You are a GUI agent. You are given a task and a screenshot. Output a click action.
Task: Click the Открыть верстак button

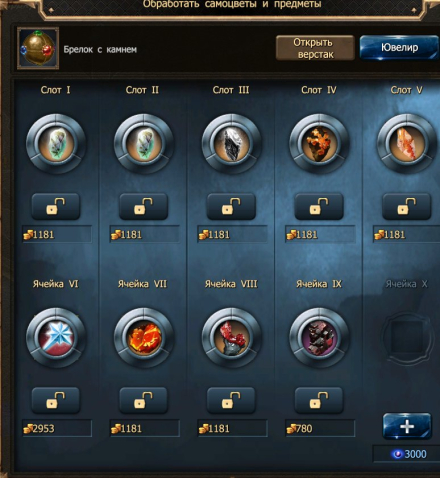pyautogui.click(x=315, y=48)
